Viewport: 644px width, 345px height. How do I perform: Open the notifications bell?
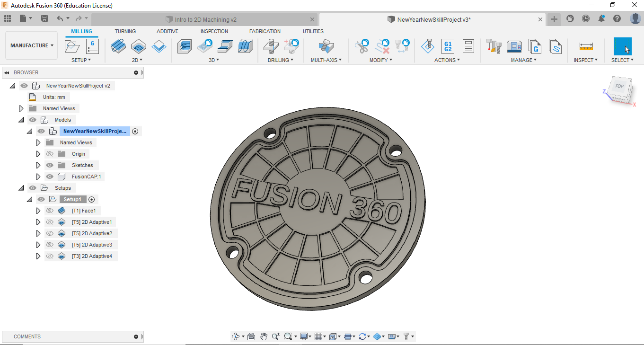coord(601,18)
